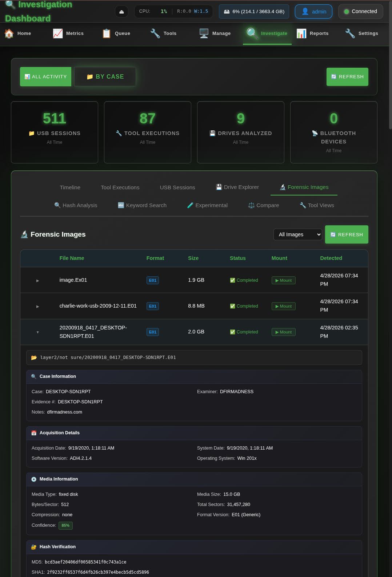Viewport: 392px width, 577px height.
Task: Click the USB Sessions folder icon
Action: [32, 133]
